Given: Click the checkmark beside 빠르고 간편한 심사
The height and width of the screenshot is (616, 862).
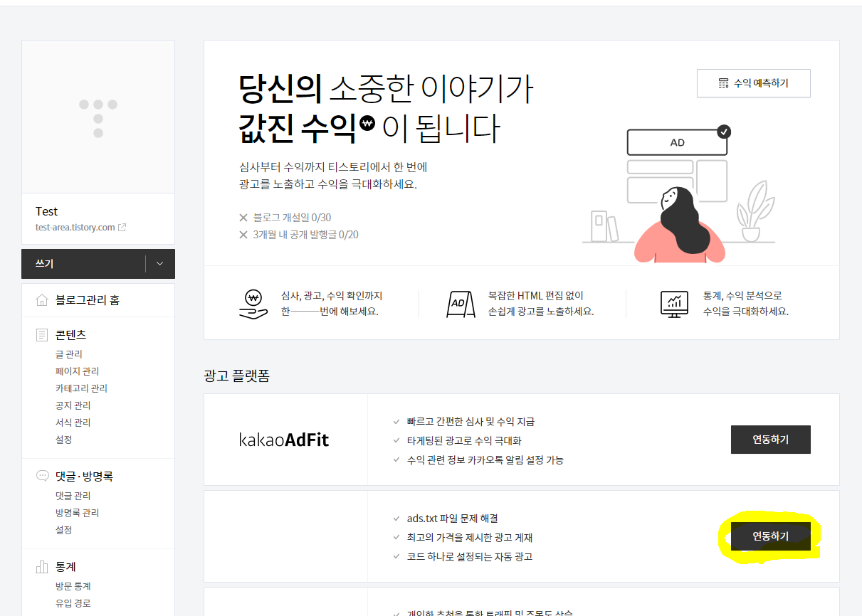Looking at the screenshot, I should point(396,422).
